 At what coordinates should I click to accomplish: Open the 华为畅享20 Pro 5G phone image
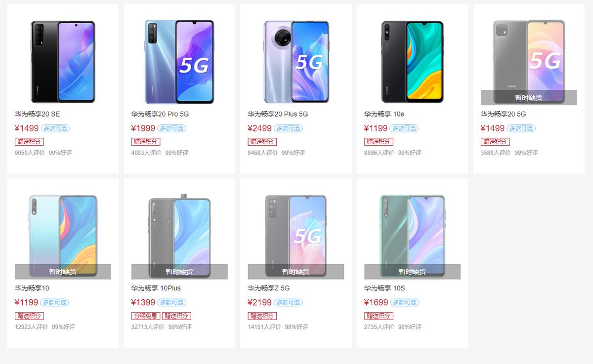(179, 62)
